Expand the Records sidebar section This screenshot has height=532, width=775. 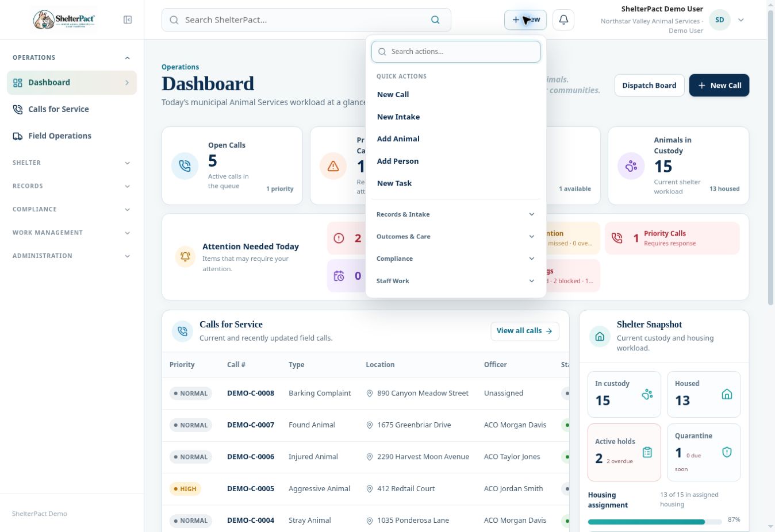71,186
